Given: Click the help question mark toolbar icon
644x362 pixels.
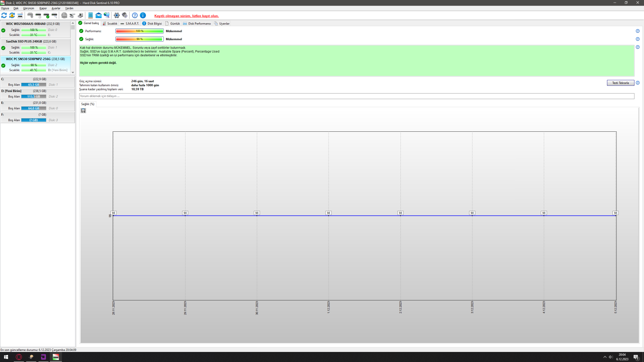Looking at the screenshot, I should 135,15.
